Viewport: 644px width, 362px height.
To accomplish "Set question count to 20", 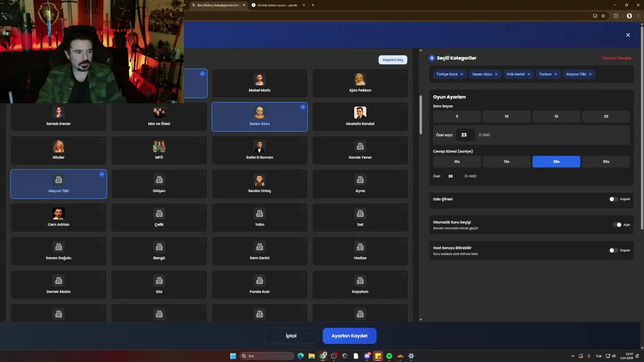I will 606,116.
